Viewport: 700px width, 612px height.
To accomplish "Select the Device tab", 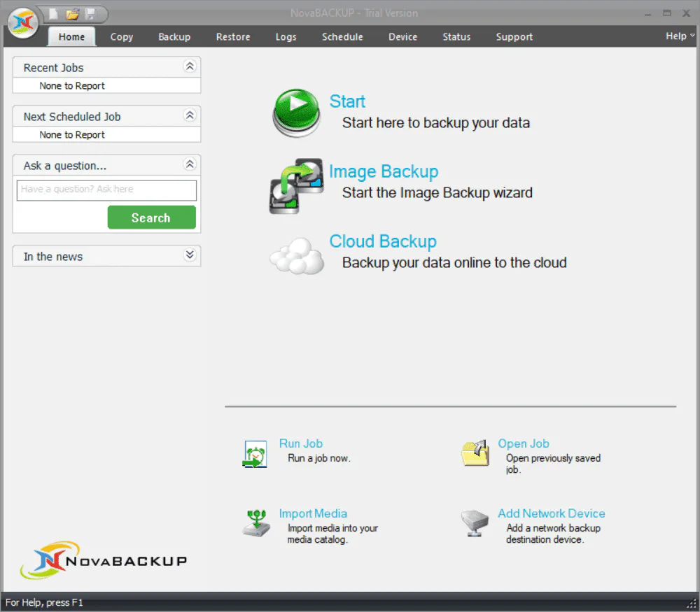I will coord(402,36).
